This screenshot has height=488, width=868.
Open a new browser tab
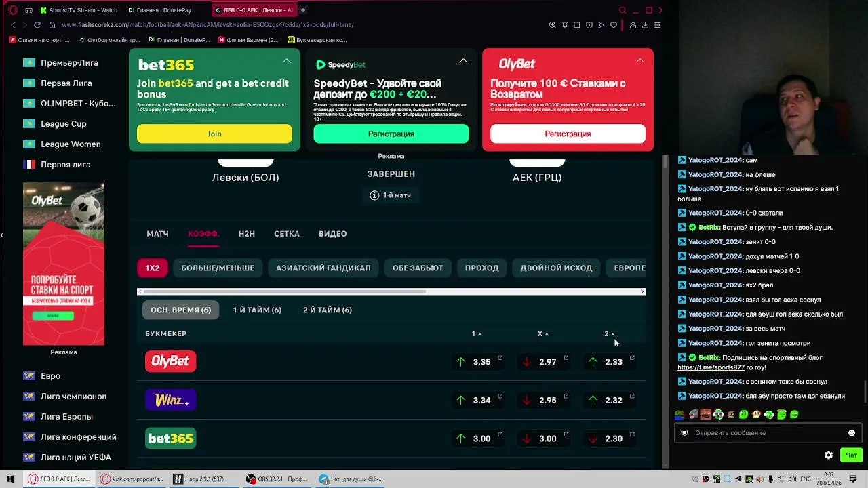[x=303, y=10]
